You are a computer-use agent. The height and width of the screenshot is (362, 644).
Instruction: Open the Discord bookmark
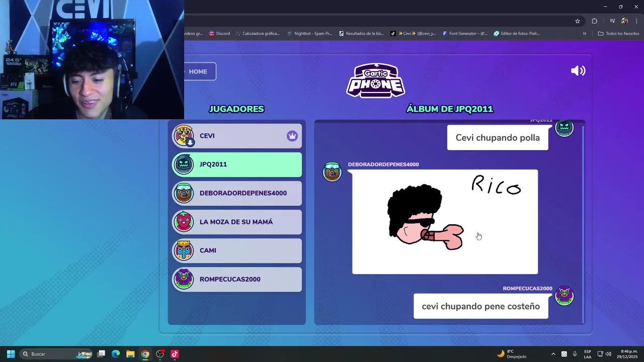[x=219, y=34]
